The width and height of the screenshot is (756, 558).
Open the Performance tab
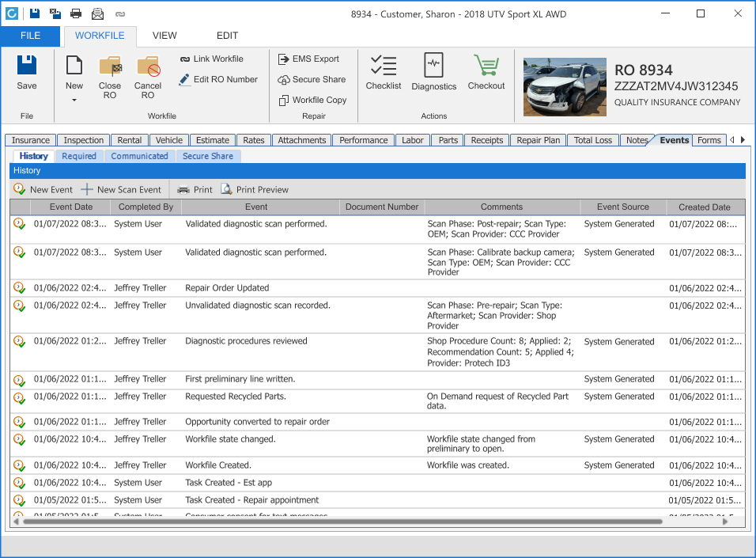364,140
